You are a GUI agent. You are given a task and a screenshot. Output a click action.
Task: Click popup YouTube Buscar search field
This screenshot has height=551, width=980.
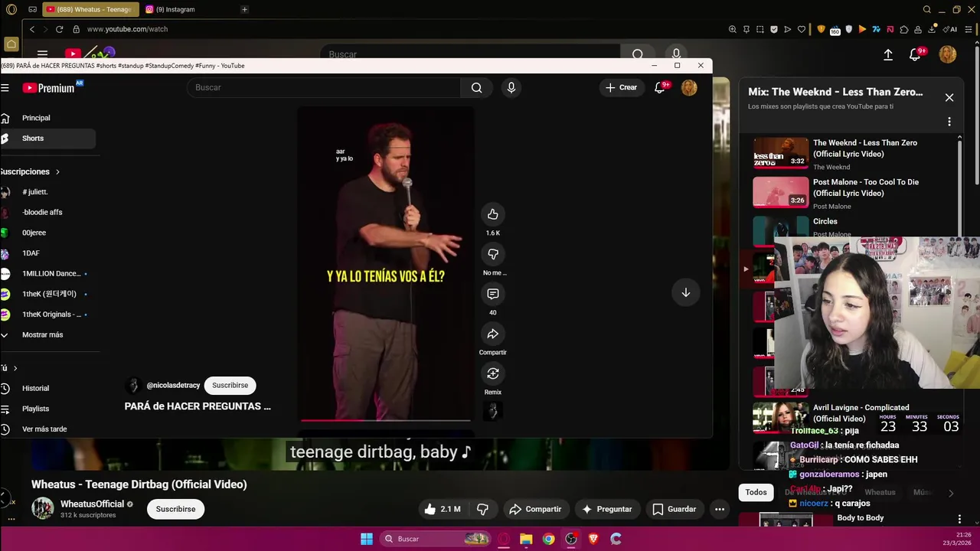(323, 87)
